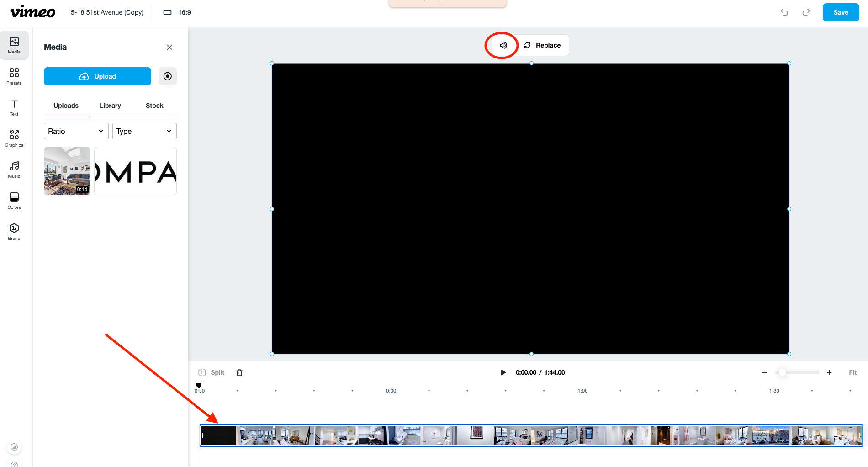The width and height of the screenshot is (868, 467).
Task: Jump to 1:30 on the timeline ruler
Action: [x=774, y=391]
